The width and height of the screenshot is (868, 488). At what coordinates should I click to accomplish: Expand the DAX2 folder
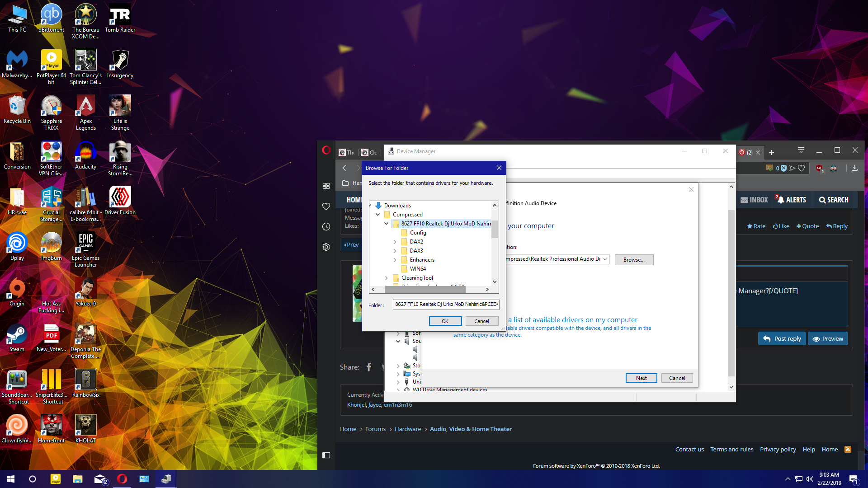click(395, 242)
